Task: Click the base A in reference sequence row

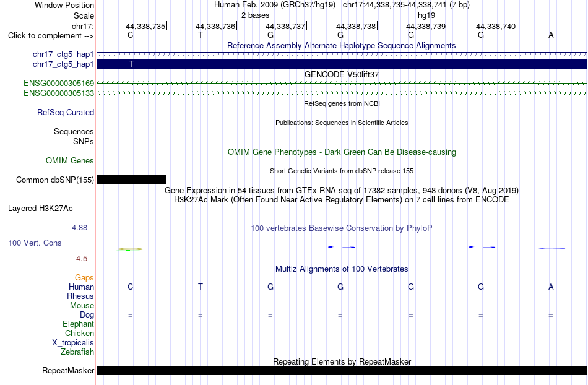Action: pos(551,35)
